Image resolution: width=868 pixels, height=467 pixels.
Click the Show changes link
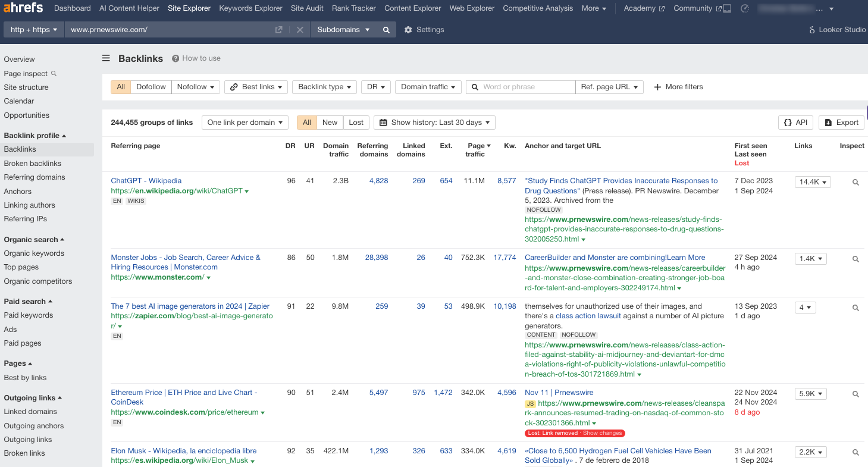tap(603, 433)
